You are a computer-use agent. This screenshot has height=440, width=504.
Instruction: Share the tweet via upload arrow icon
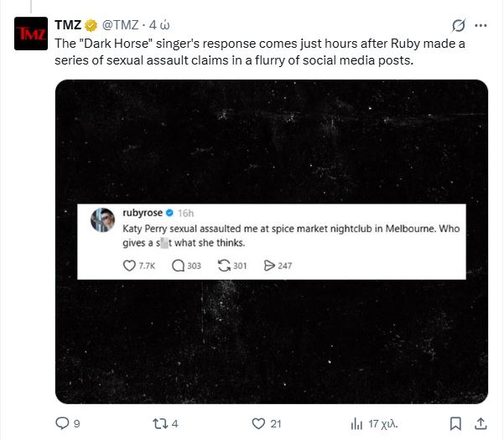click(481, 422)
